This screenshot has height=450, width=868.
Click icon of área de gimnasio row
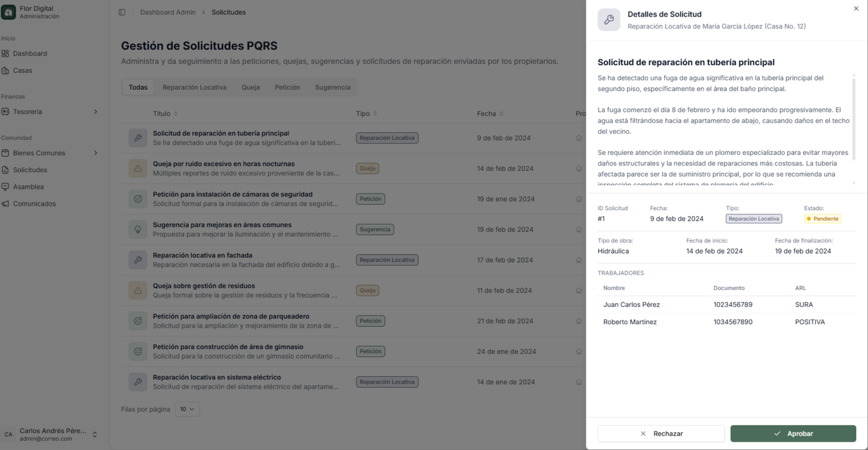tap(138, 351)
